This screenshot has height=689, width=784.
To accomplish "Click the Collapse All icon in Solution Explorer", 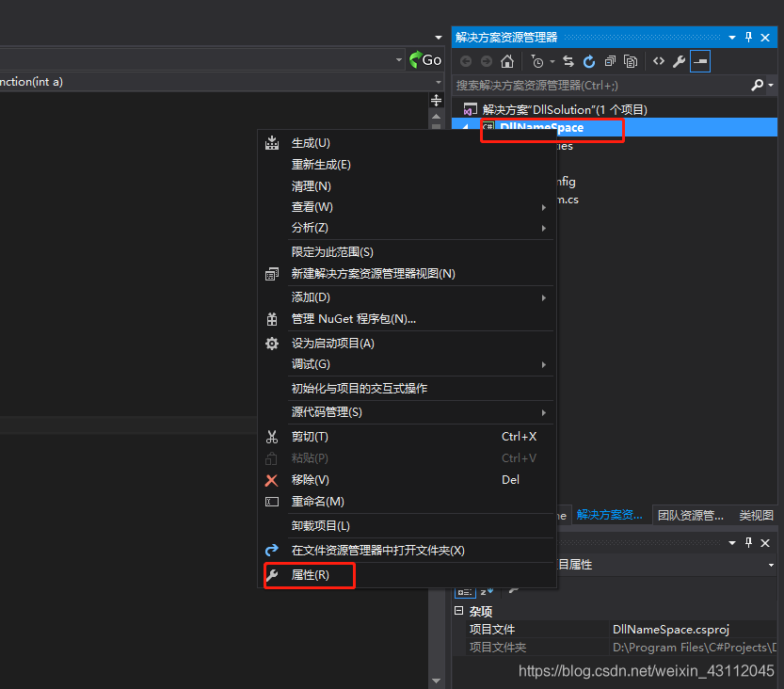I will click(610, 61).
